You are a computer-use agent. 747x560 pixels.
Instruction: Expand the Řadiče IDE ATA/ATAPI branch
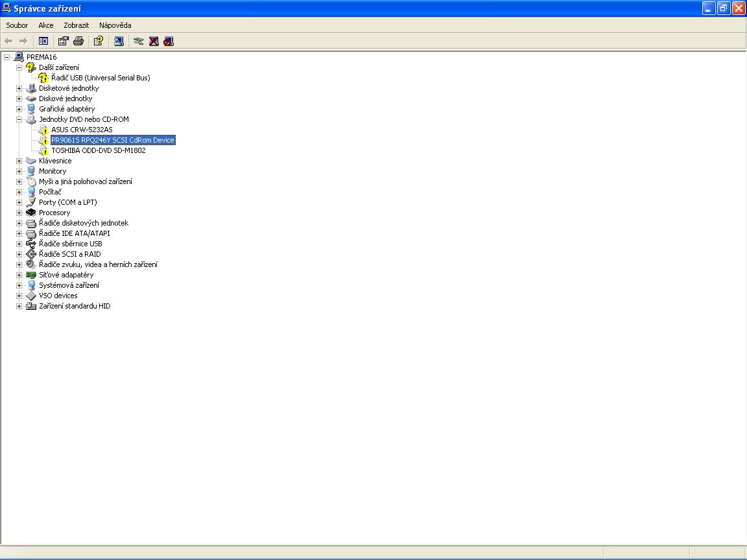[x=19, y=234]
